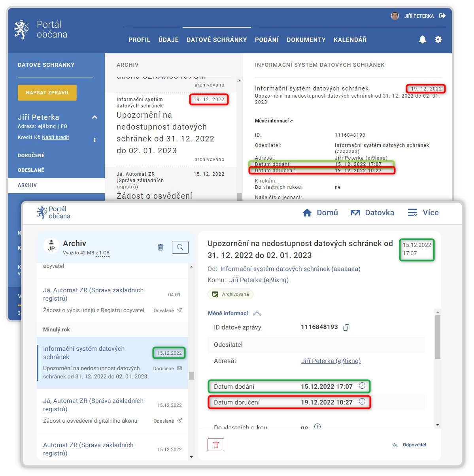Open old-portal message dated 19. 12. 2022
Viewport: 474px width, 476px height.
coord(170,129)
